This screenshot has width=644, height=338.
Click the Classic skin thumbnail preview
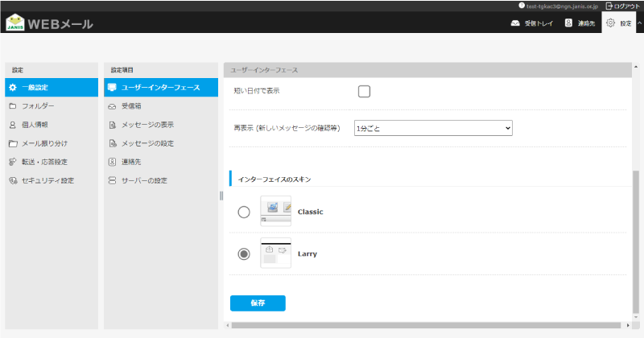pyautogui.click(x=275, y=211)
